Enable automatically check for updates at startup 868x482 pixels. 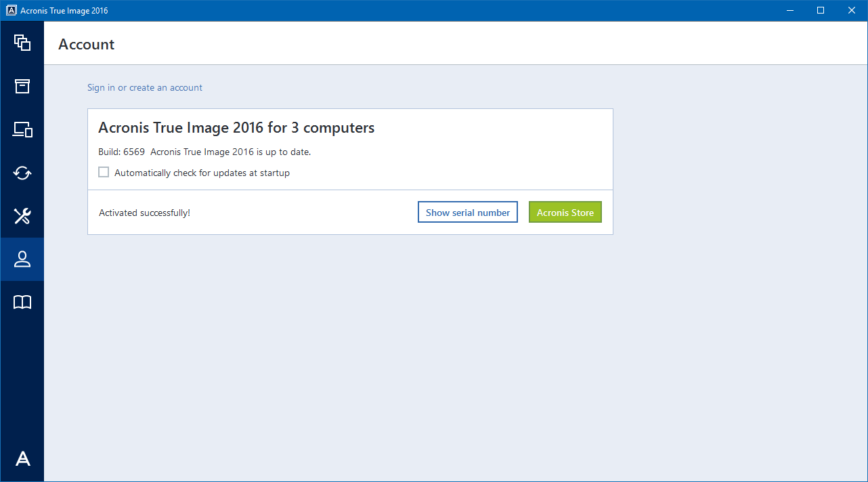[104, 173]
